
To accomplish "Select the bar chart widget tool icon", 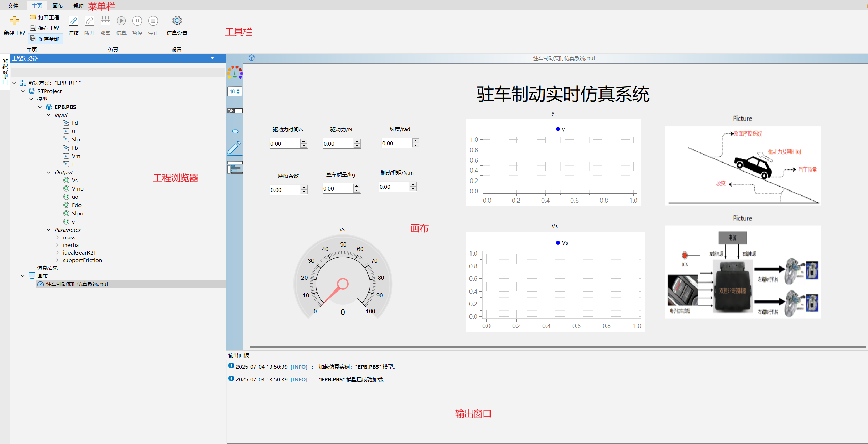I will [235, 167].
